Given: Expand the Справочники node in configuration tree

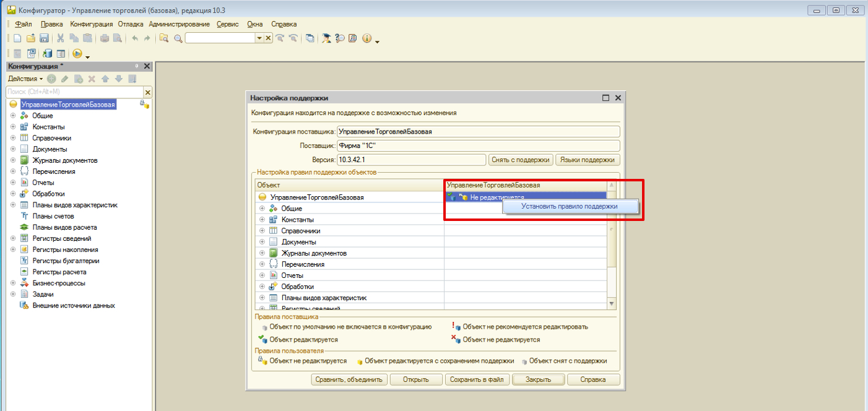Looking at the screenshot, I should click(x=12, y=138).
